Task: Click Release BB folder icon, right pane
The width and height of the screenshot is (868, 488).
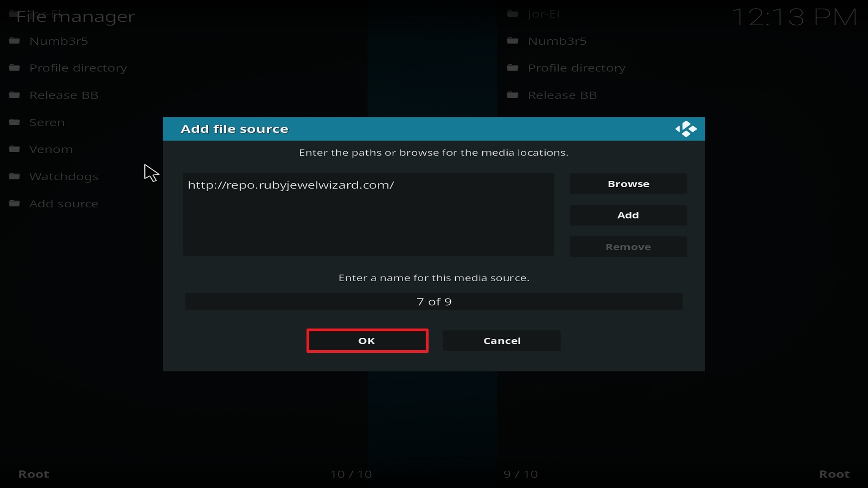Action: [513, 95]
